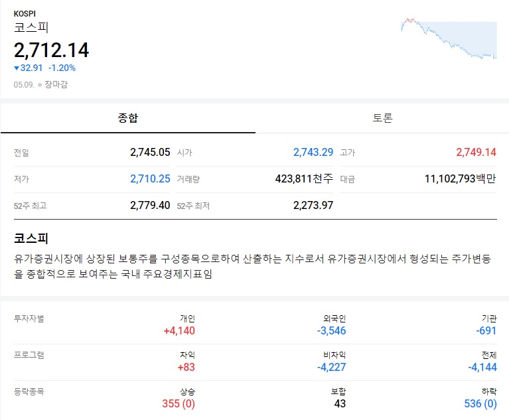Screen dimensions: 509x420
Task: Click the 투자자별 row label
Action: [29, 318]
